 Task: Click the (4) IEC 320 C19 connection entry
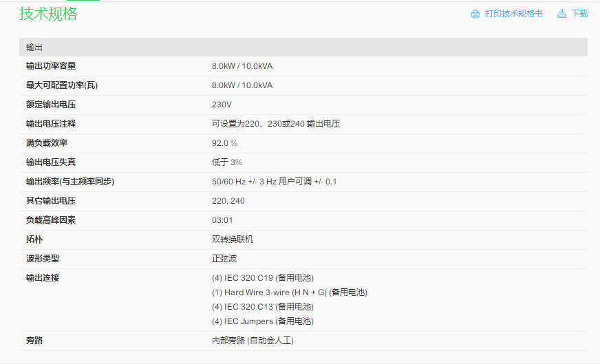point(262,278)
